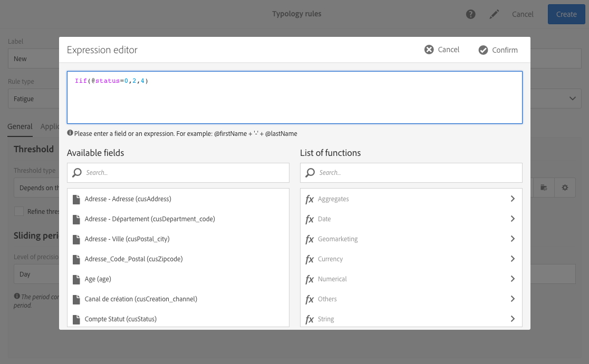Click the magnifier icon in Available fields search

coord(77,173)
